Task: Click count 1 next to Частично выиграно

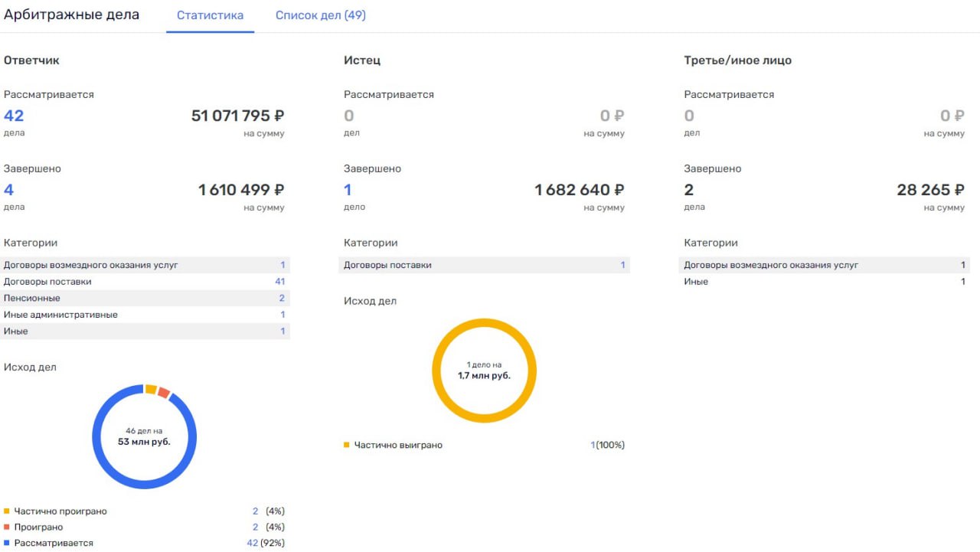Action: [x=593, y=445]
